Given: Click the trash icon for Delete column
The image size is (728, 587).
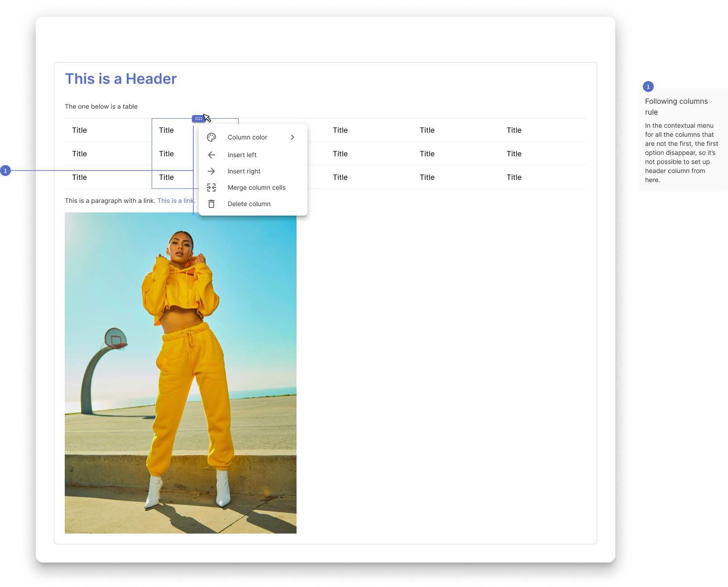Looking at the screenshot, I should pos(211,204).
